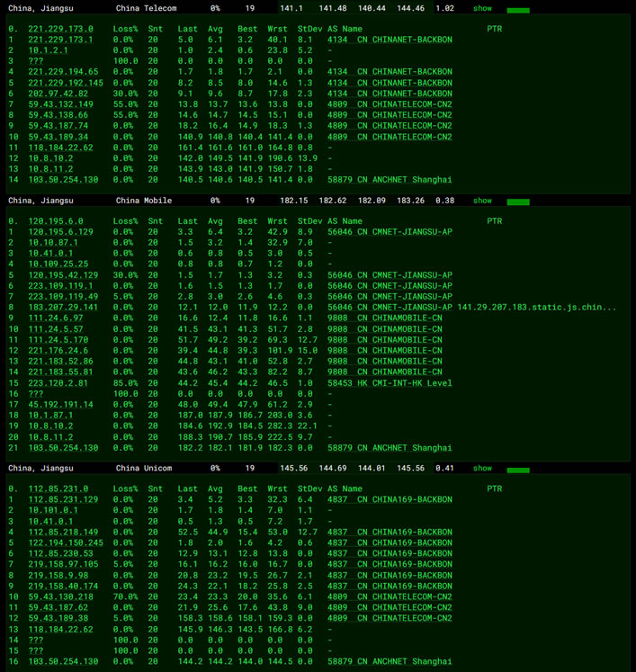
Task: Open the 9808 CN CHINAMOBILE-CN link for hop 9
Action: (x=384, y=318)
